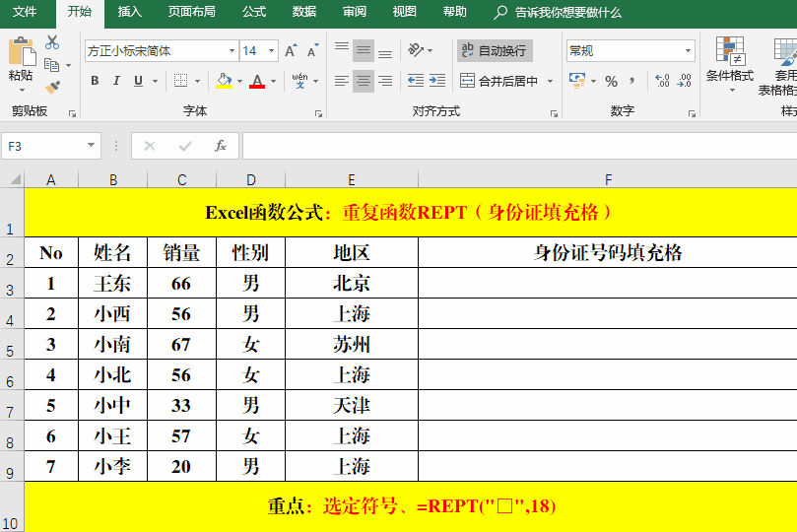The height and width of the screenshot is (532, 797).
Task: Switch to the 审阅 Review tab
Action: 355,12
